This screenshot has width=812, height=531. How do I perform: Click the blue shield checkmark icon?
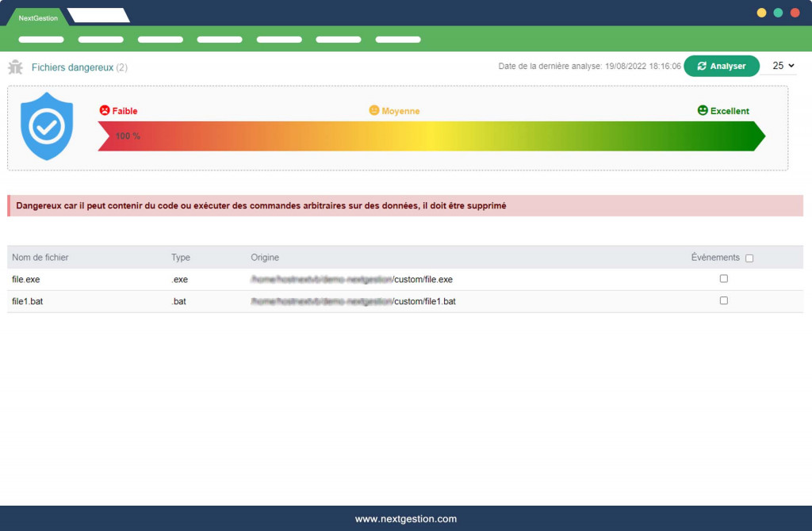47,126
